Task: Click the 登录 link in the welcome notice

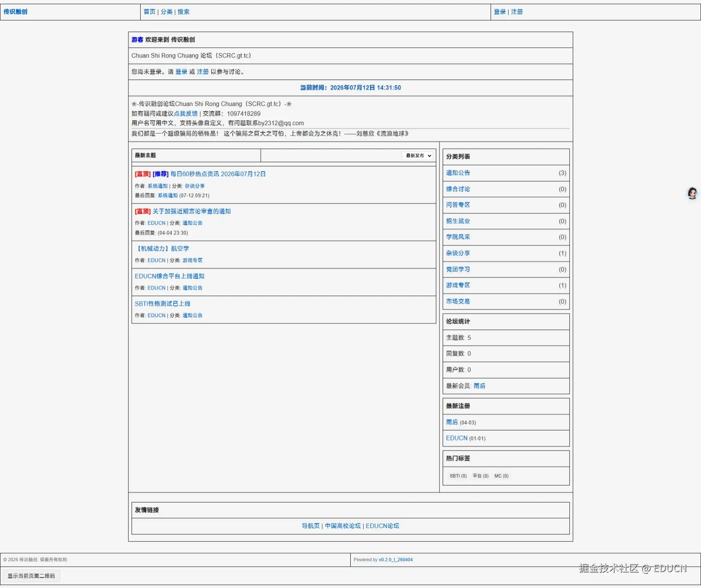Action: click(x=182, y=72)
